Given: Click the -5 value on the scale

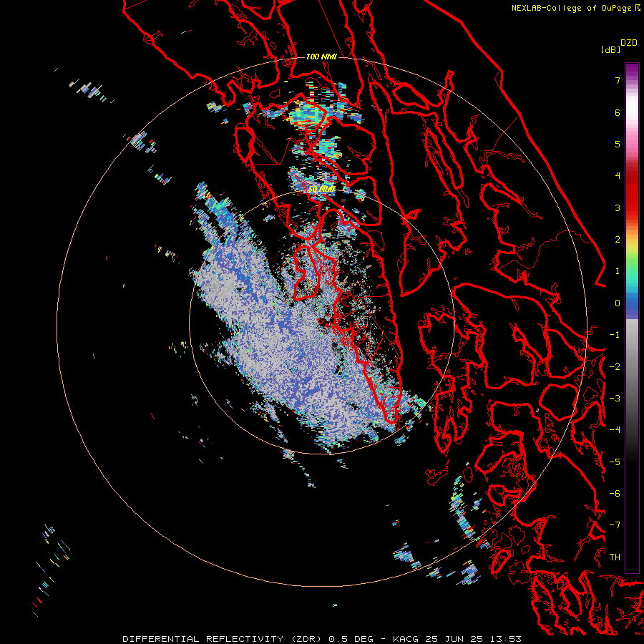Looking at the screenshot, I should click(615, 462).
